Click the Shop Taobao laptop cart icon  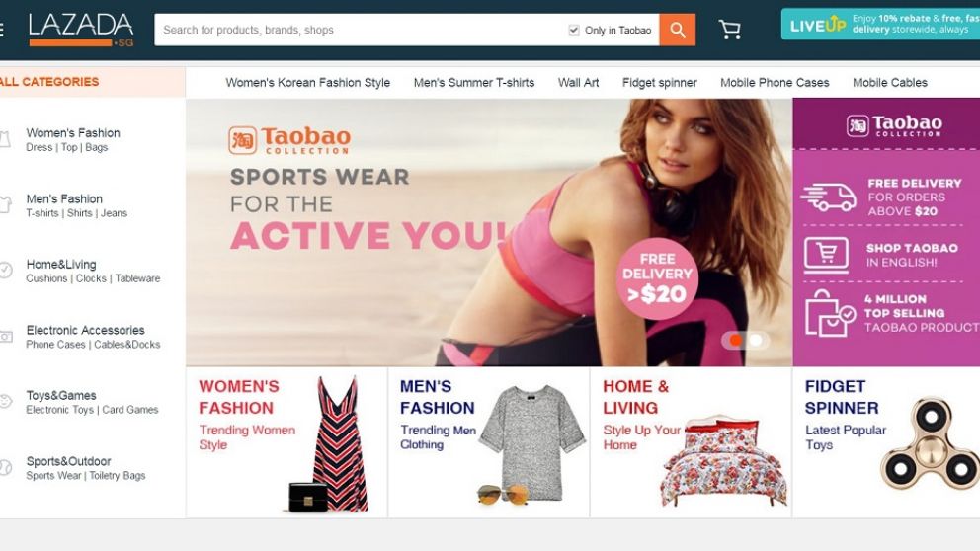pyautogui.click(x=826, y=254)
